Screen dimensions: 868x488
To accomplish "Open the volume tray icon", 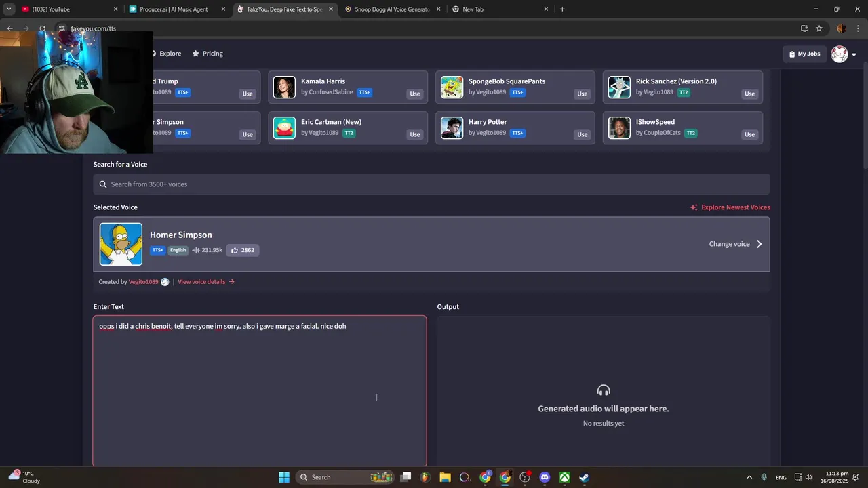I will [809, 477].
